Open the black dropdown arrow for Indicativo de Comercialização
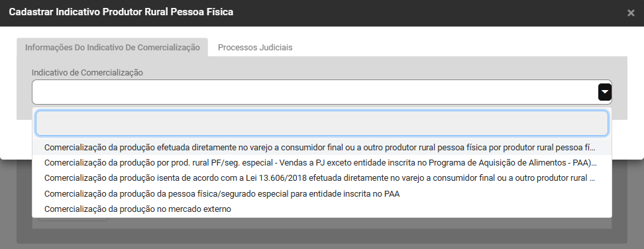This screenshot has width=644, height=249. click(604, 92)
